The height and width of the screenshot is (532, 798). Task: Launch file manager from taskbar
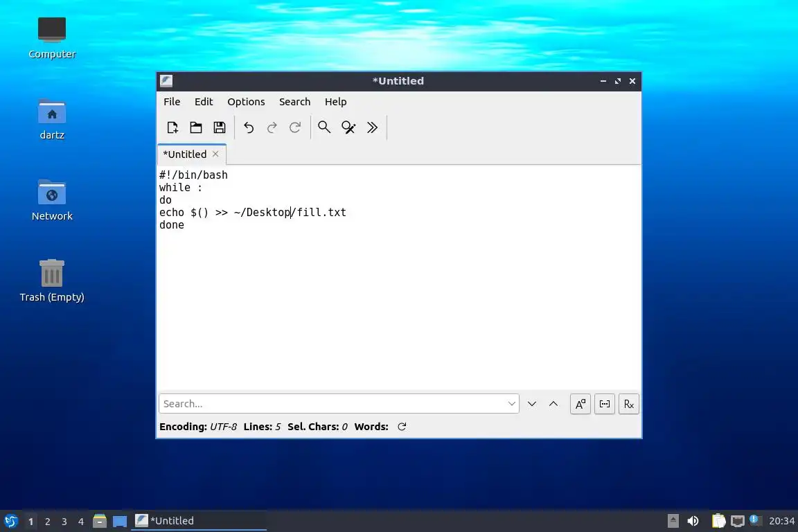pos(100,521)
